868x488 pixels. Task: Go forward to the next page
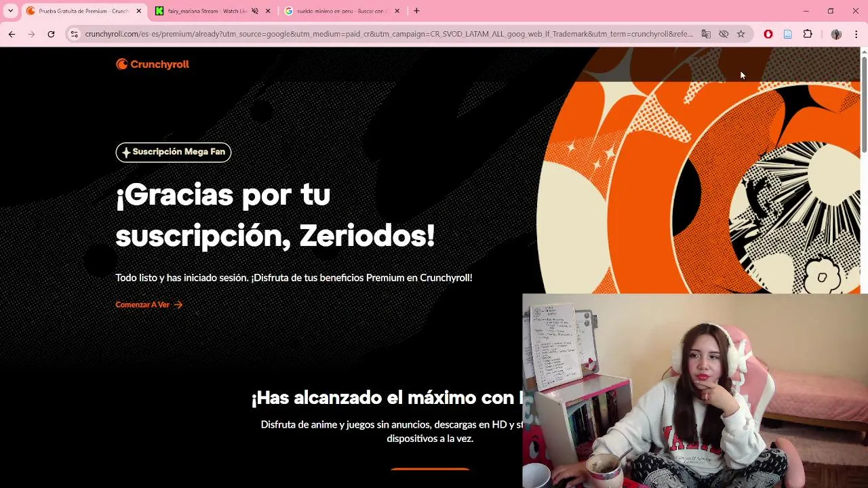click(x=31, y=34)
